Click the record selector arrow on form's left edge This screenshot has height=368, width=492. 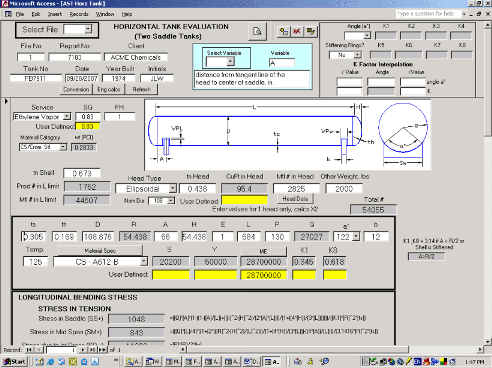pos(6,101)
